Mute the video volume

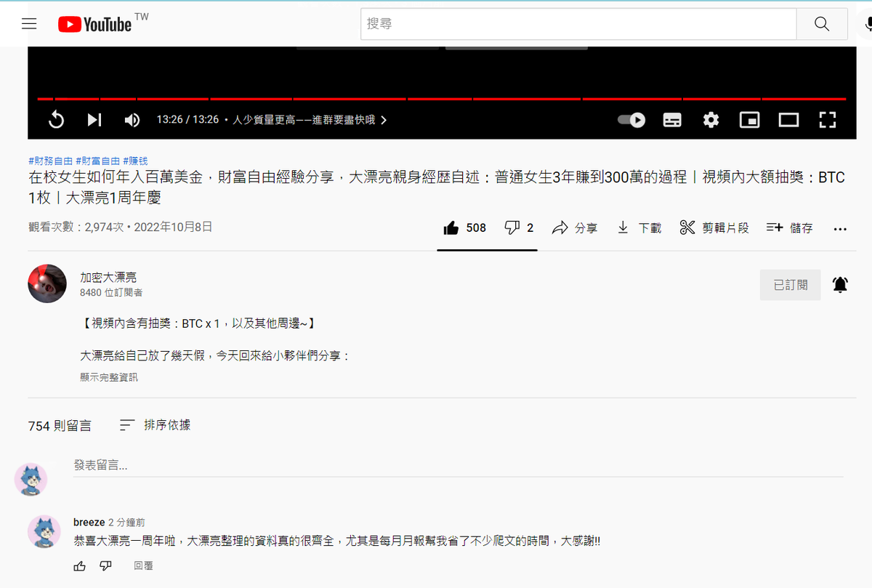pyautogui.click(x=132, y=120)
